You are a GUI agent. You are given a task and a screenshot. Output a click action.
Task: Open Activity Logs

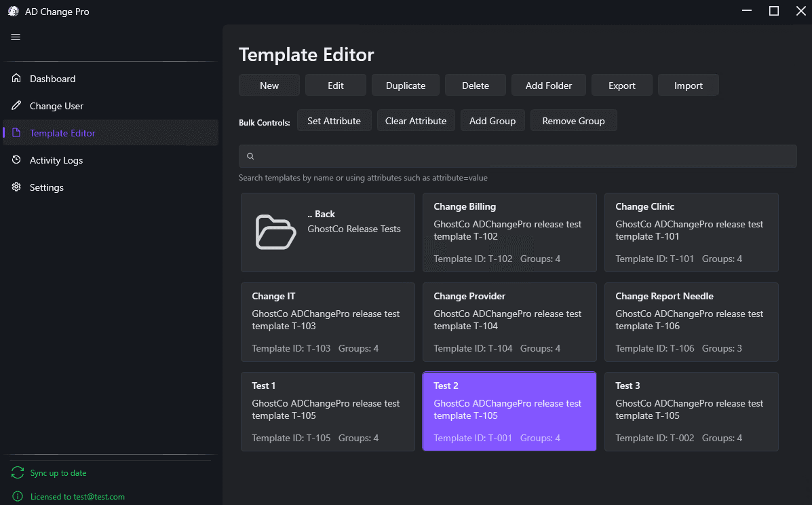coord(111,160)
